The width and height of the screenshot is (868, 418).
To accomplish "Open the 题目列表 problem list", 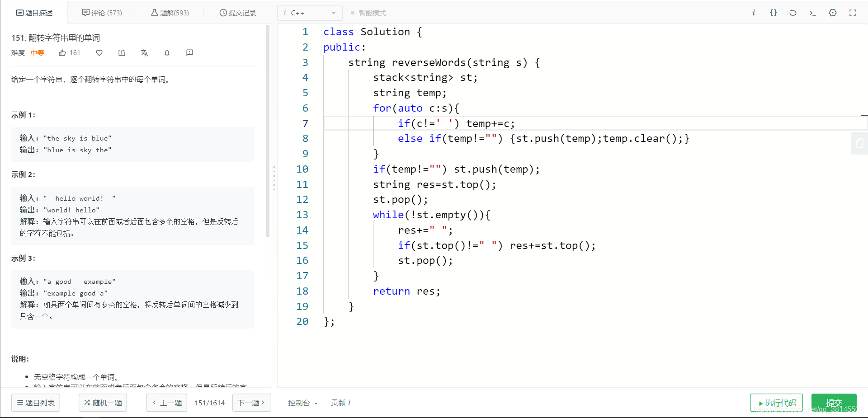I will click(x=36, y=403).
